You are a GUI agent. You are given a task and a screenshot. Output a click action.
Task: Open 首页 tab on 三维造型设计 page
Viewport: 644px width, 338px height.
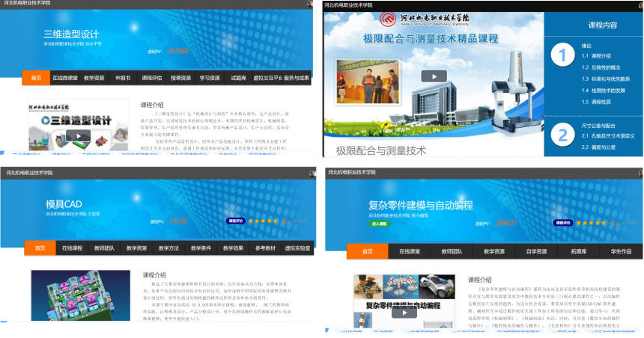click(x=36, y=78)
